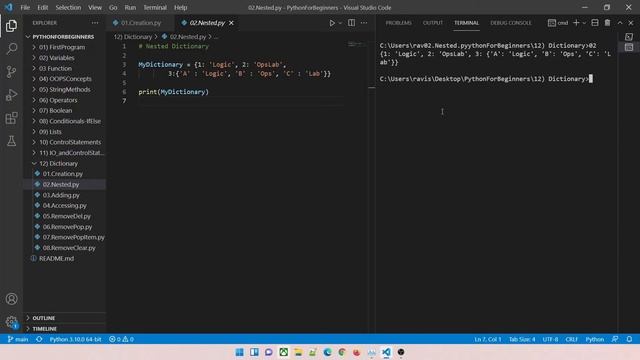Synchronize changes icon in status bar
The image size is (640, 360).
tap(39, 339)
